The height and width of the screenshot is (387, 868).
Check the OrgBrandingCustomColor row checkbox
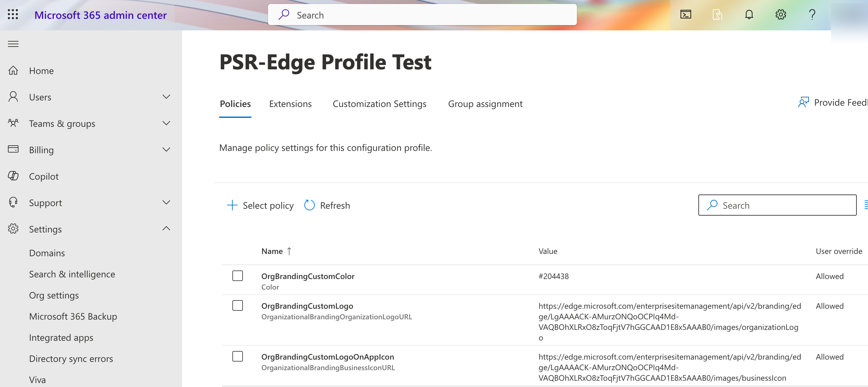(x=238, y=276)
